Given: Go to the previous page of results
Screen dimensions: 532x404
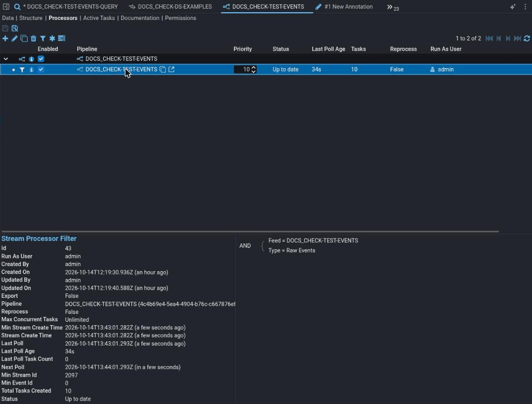Looking at the screenshot, I should click(x=498, y=38).
